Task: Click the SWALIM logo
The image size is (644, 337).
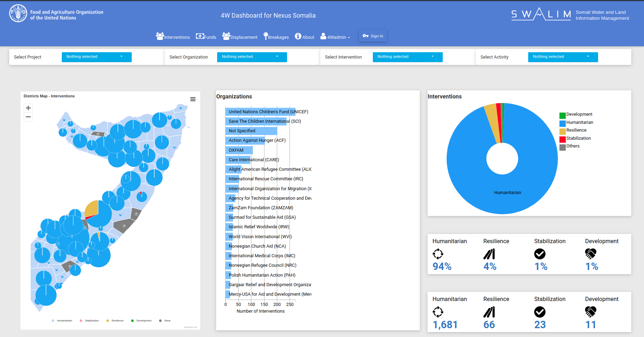Action: click(541, 14)
